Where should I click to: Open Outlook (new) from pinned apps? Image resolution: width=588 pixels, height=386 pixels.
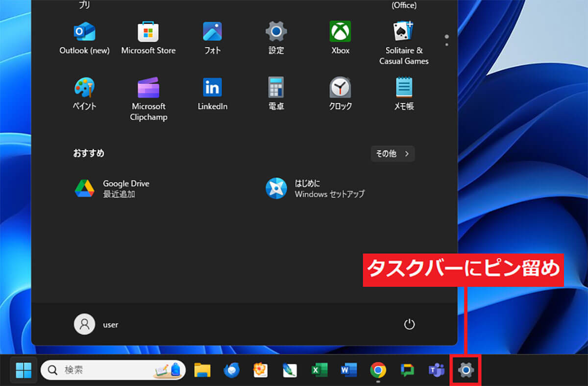click(x=84, y=38)
